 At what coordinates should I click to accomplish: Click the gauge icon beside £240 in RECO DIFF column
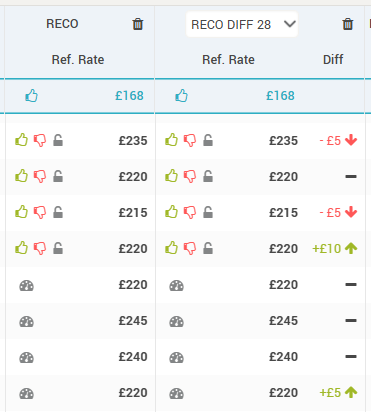click(176, 358)
